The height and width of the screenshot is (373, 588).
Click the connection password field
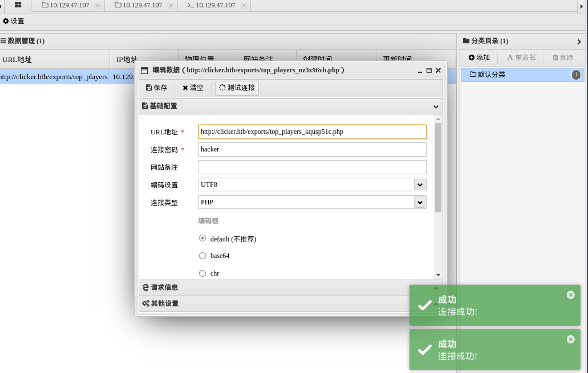point(312,149)
